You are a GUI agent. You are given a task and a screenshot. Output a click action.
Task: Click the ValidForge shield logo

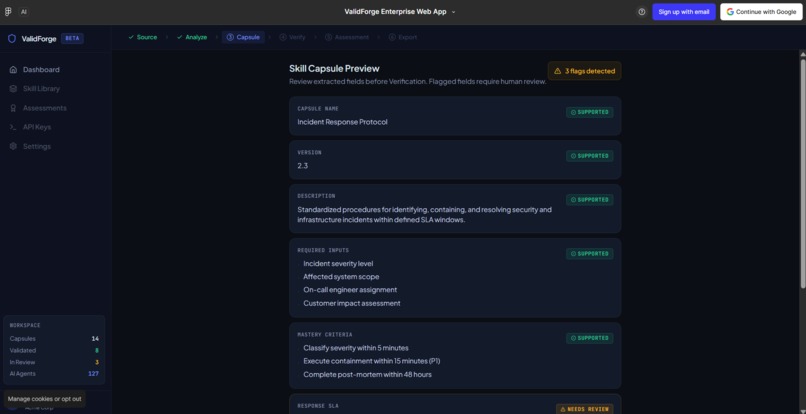pyautogui.click(x=12, y=39)
